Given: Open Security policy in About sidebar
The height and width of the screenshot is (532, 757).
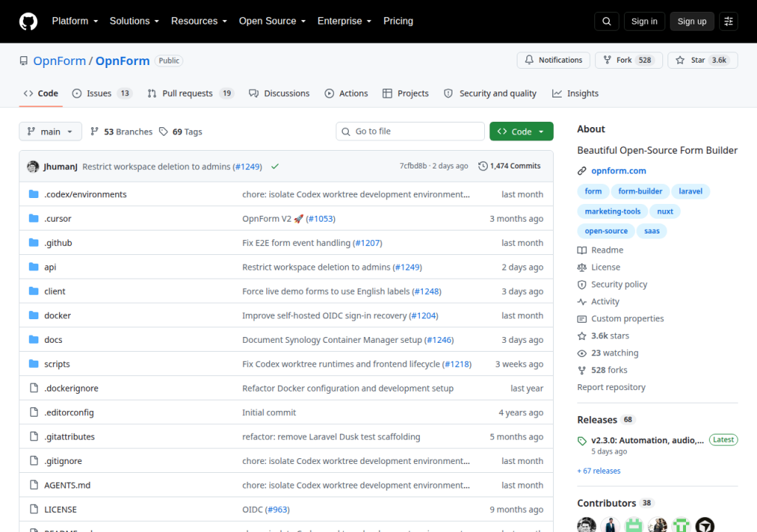Looking at the screenshot, I should pyautogui.click(x=612, y=284).
